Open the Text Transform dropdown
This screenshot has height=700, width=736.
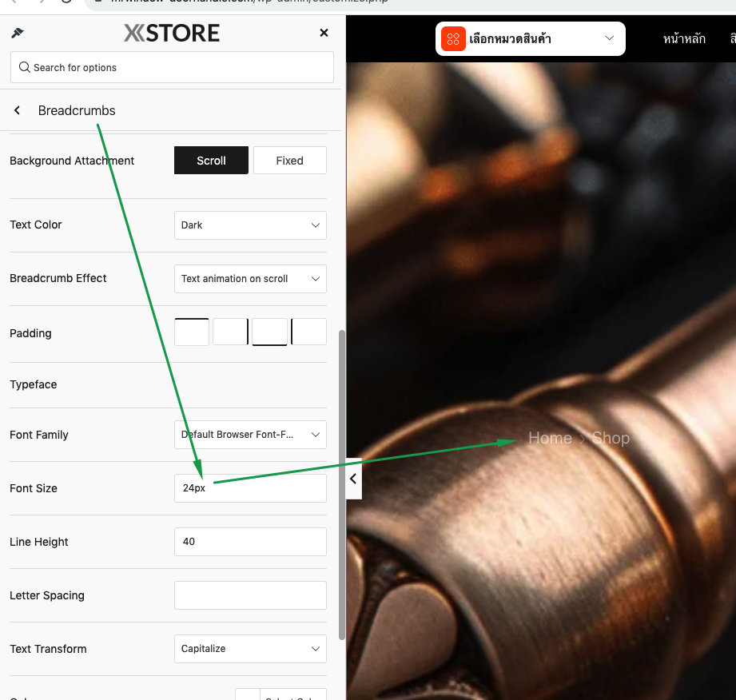coord(250,648)
